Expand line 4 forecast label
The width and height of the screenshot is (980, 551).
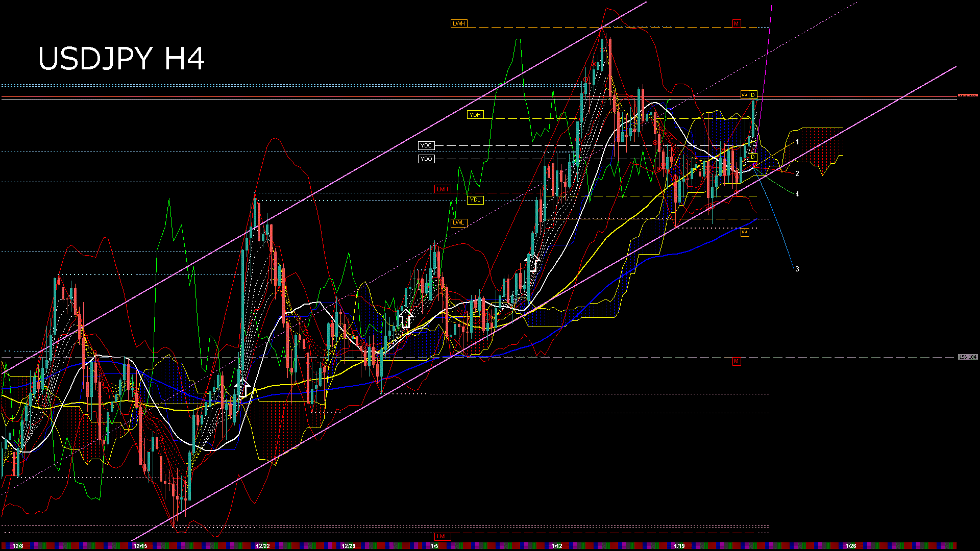(798, 194)
